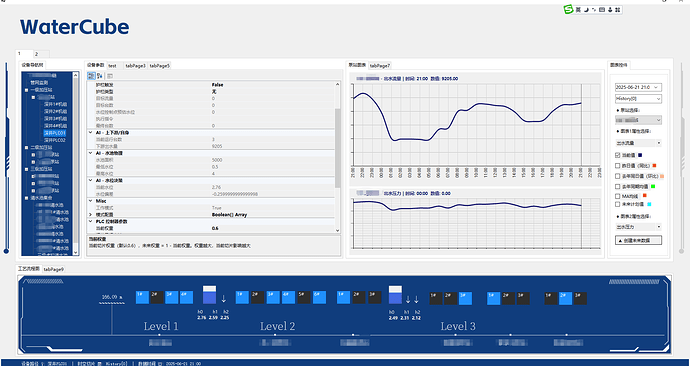Open the 2025-06-21 date dropdown
This screenshot has height=366, width=690.
638,87
